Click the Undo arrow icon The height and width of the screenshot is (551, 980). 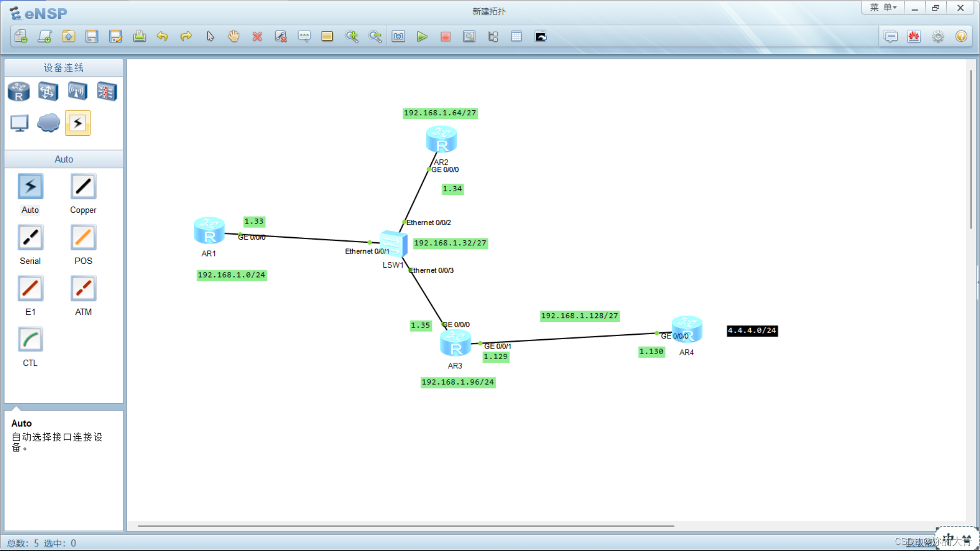point(162,36)
